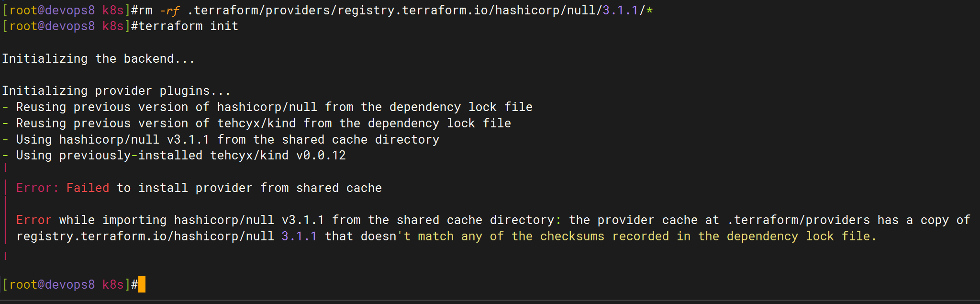Click red 'Error' before 'while importing'
The width and height of the screenshot is (980, 304).
pos(34,220)
